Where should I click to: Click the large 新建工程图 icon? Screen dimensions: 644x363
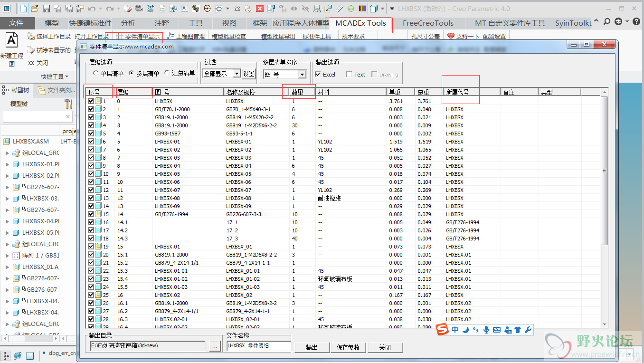[x=12, y=41]
